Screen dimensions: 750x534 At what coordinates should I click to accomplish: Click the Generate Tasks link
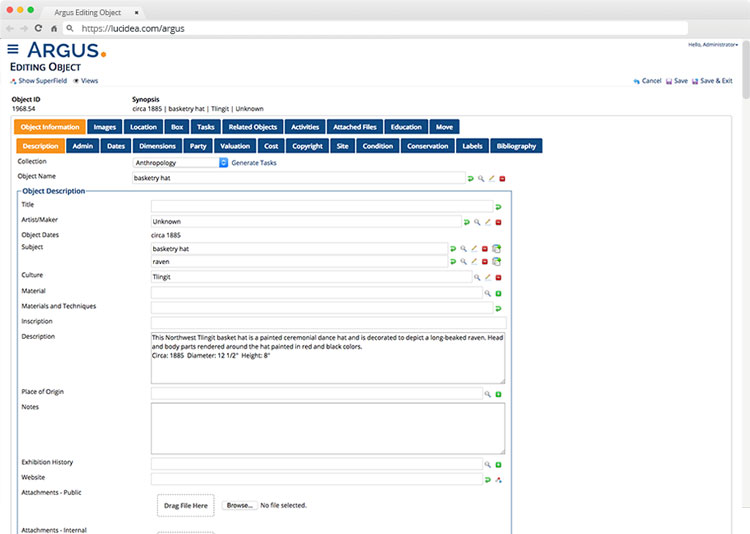(254, 162)
